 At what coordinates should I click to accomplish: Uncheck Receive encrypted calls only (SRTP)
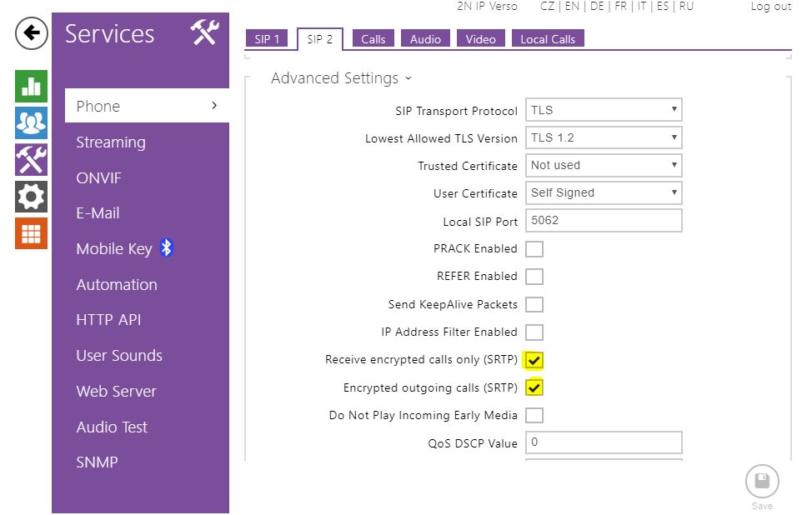click(534, 360)
